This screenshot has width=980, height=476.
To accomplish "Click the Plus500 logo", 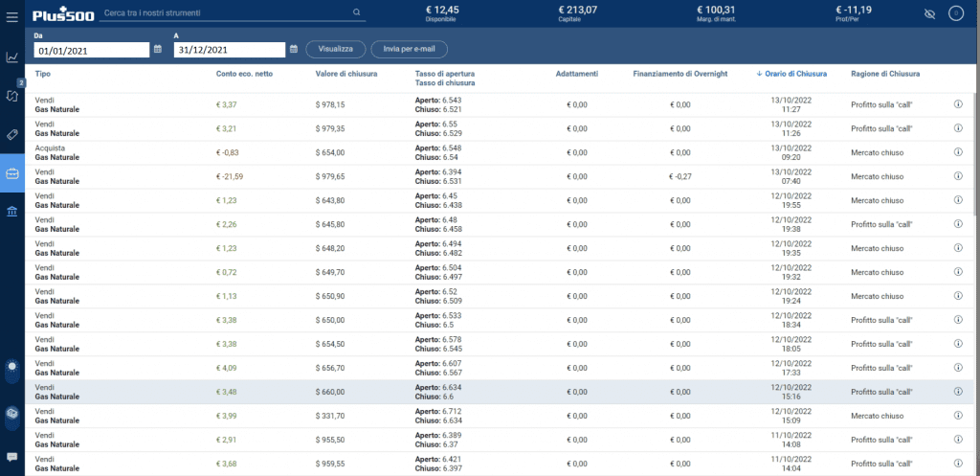I will click(x=62, y=12).
